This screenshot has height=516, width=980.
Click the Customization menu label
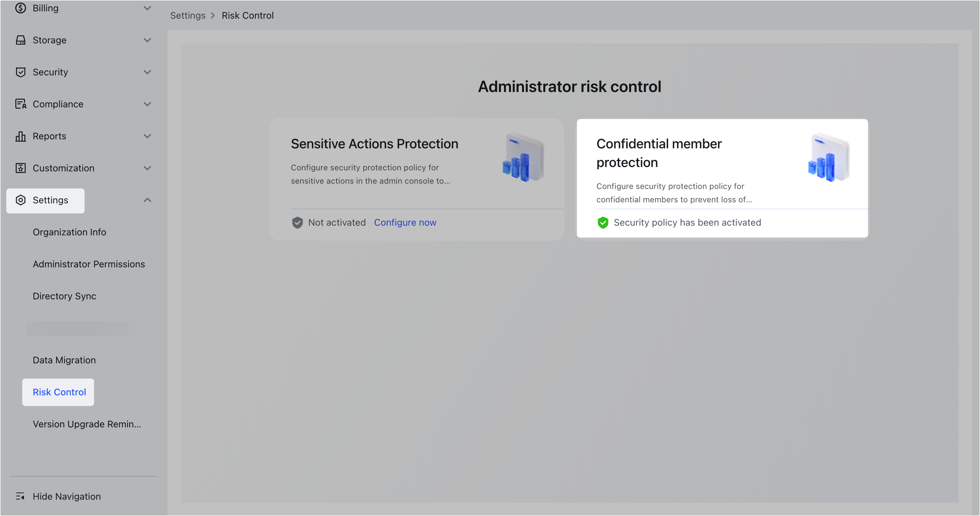[63, 168]
